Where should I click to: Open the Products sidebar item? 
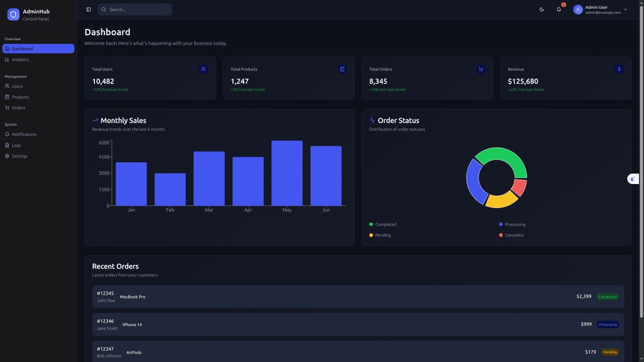[20, 97]
